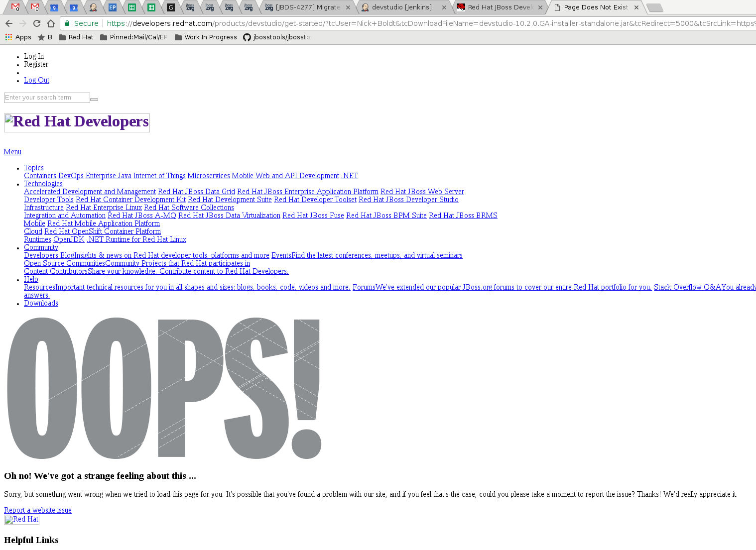Open the Technologies menu link
Image resolution: width=756 pixels, height=550 pixels.
[x=43, y=184]
